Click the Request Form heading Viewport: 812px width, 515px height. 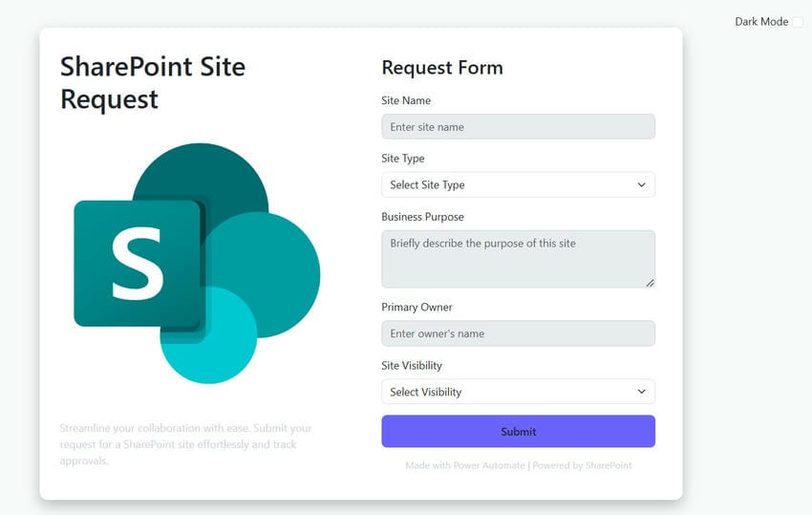pyautogui.click(x=441, y=68)
